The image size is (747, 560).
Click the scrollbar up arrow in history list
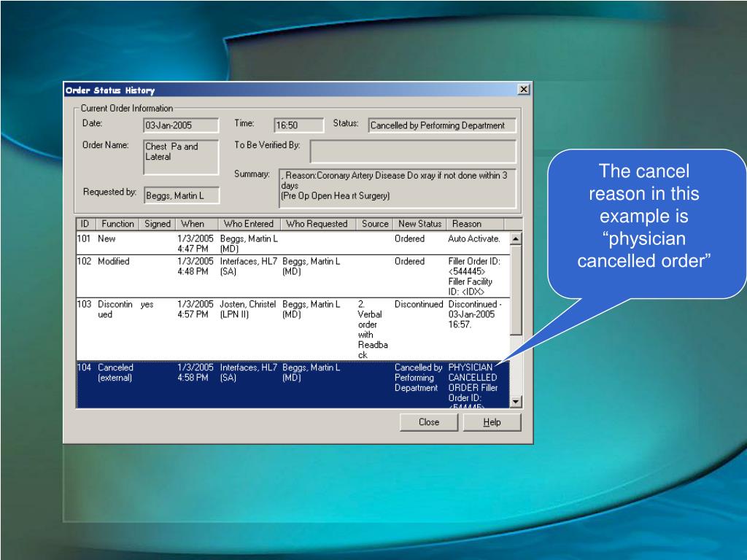coord(516,238)
